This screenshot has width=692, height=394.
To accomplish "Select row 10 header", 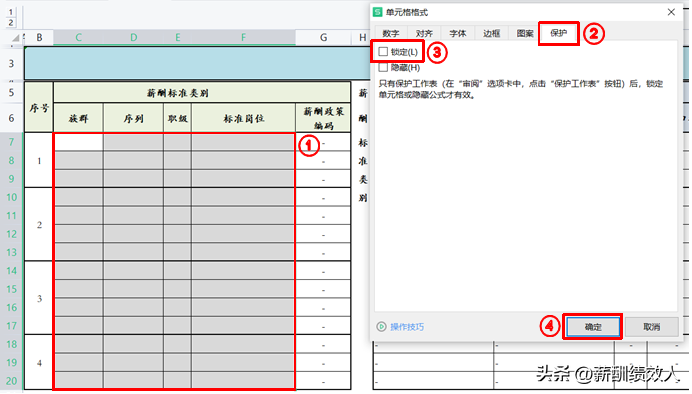I will tap(11, 197).
